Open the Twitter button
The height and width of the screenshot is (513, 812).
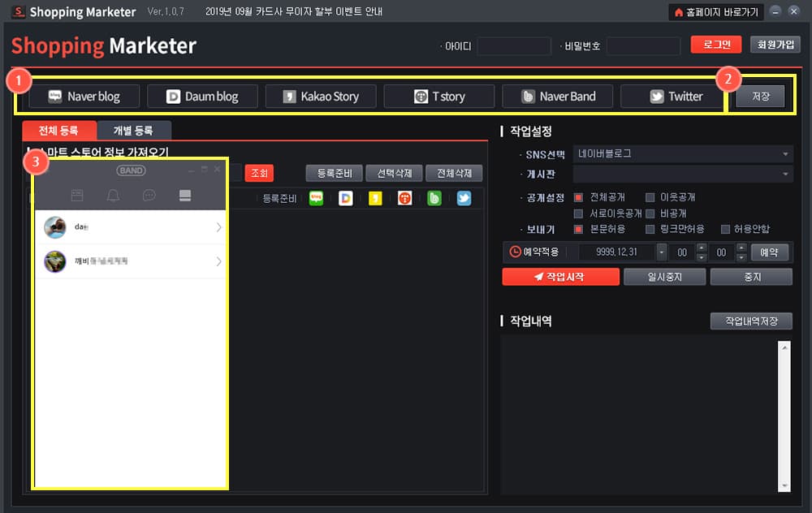(676, 97)
